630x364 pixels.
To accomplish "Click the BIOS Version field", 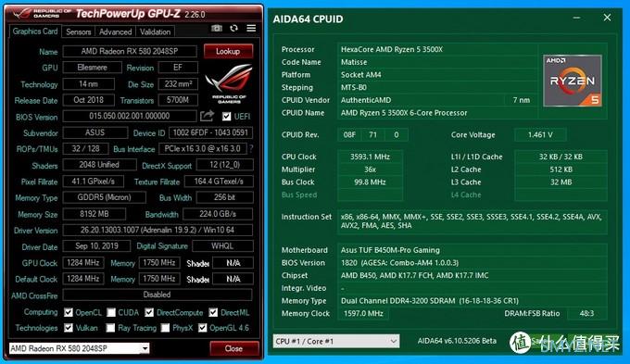I will coord(130,116).
